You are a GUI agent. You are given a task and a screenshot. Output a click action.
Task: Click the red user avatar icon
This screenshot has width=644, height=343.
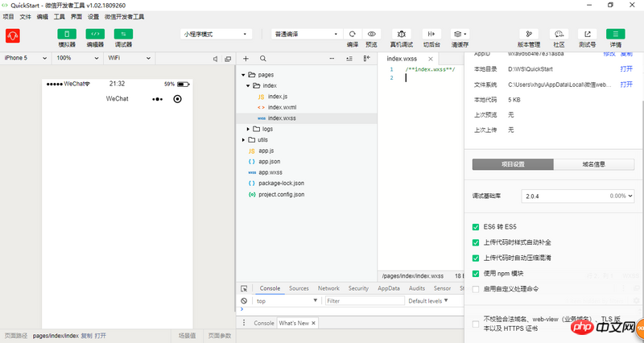13,35
